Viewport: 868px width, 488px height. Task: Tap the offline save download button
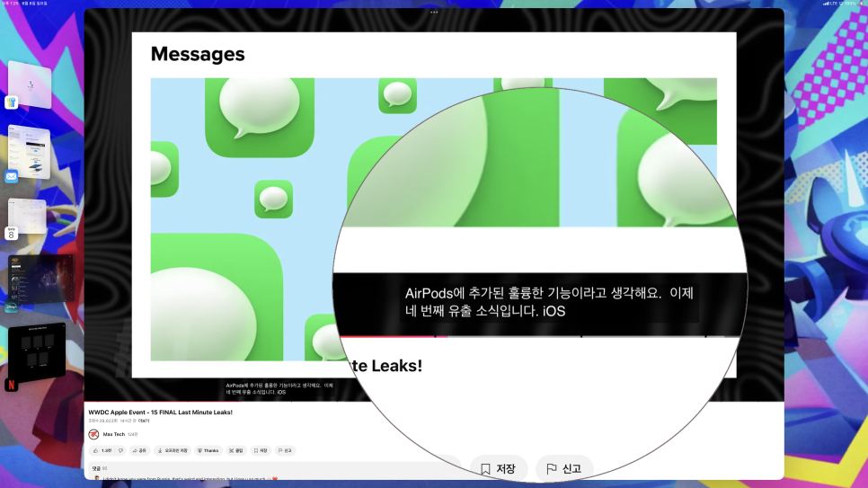173,451
